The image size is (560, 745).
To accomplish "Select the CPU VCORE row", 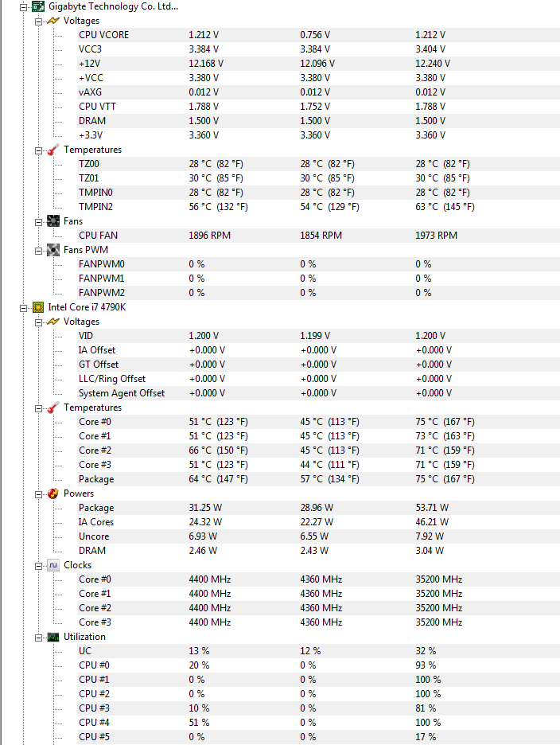I will click(x=317, y=35).
